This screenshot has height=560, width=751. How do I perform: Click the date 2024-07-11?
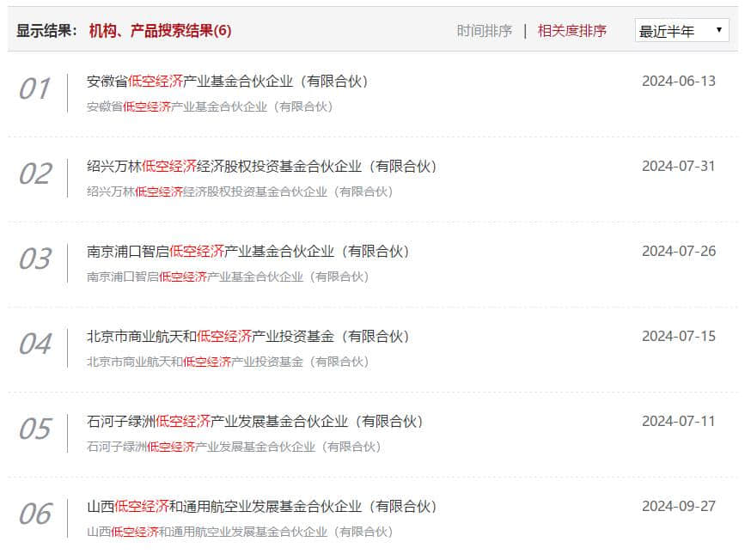[679, 422]
